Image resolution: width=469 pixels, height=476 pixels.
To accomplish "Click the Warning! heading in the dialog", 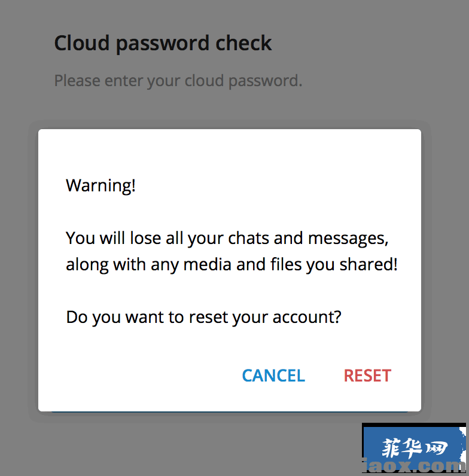I will click(x=100, y=185).
